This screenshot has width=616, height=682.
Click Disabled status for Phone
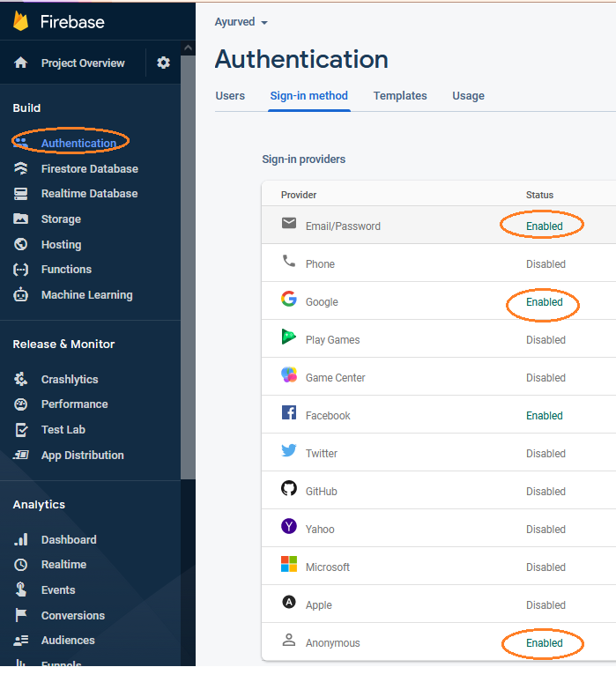[545, 264]
